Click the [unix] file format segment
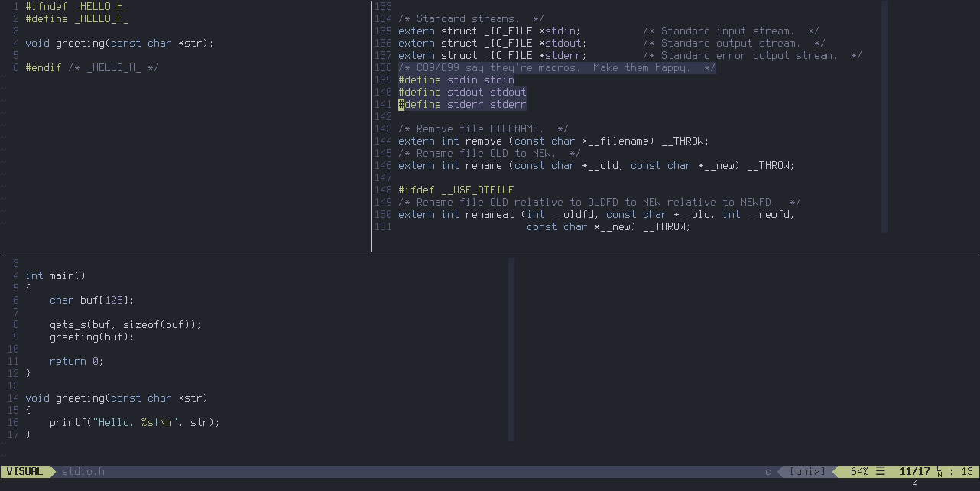The image size is (980, 491). [806, 472]
